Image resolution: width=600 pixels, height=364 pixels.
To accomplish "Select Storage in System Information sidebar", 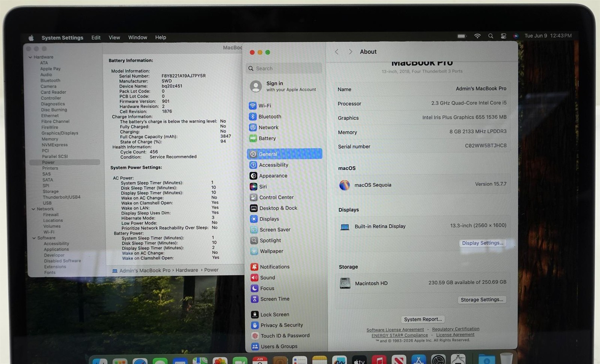I will click(x=51, y=191).
